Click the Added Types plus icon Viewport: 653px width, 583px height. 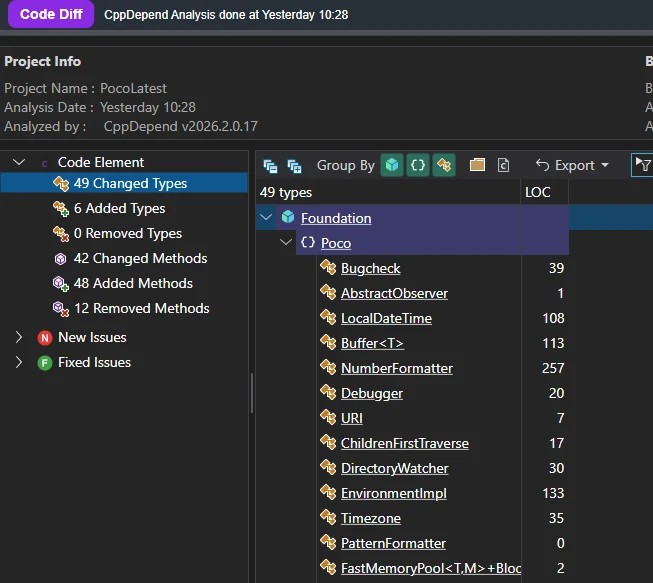pos(61,209)
